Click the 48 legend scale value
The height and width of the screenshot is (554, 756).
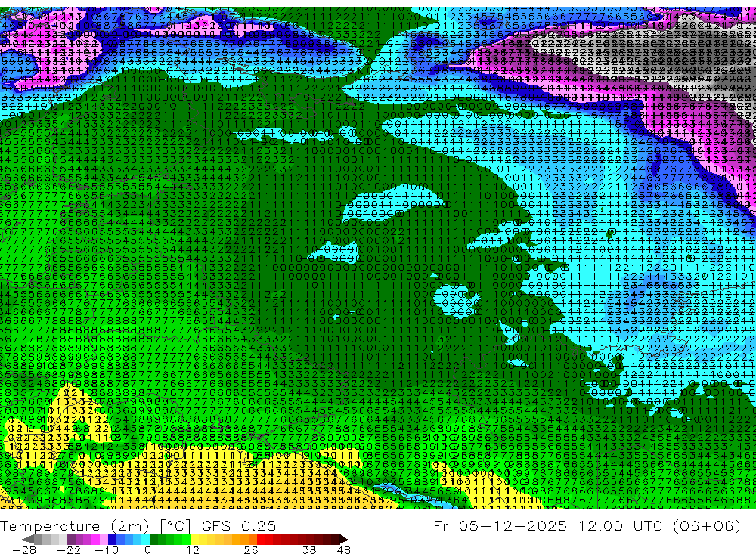click(343, 549)
